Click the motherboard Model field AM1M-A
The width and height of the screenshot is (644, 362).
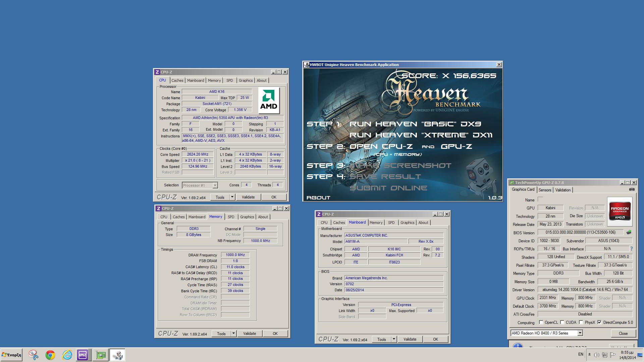click(x=376, y=241)
